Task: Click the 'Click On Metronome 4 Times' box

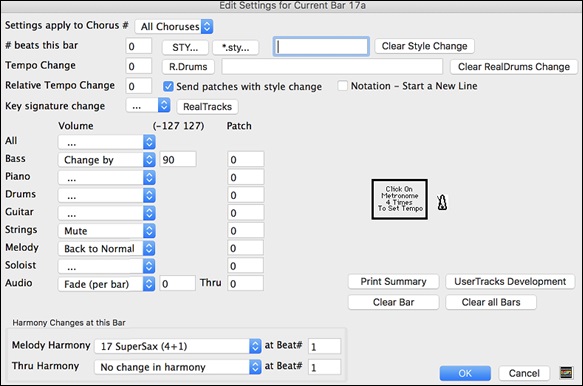Action: (400, 199)
